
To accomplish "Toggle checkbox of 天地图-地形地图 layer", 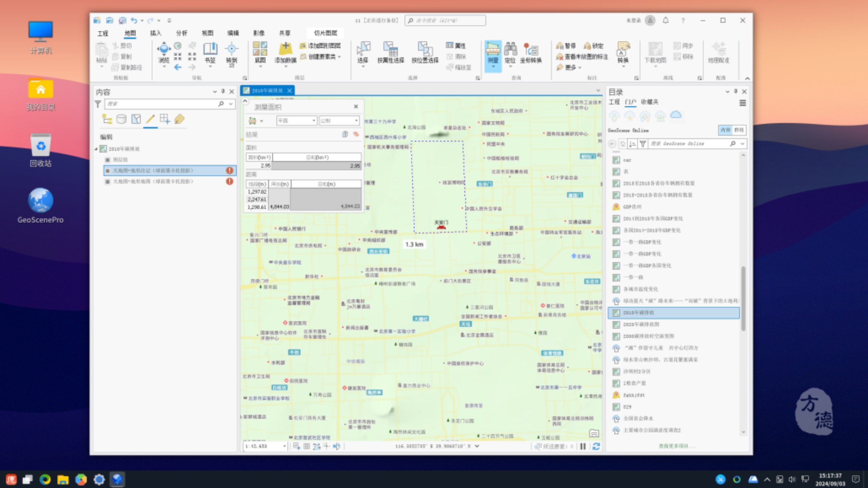I will click(108, 182).
